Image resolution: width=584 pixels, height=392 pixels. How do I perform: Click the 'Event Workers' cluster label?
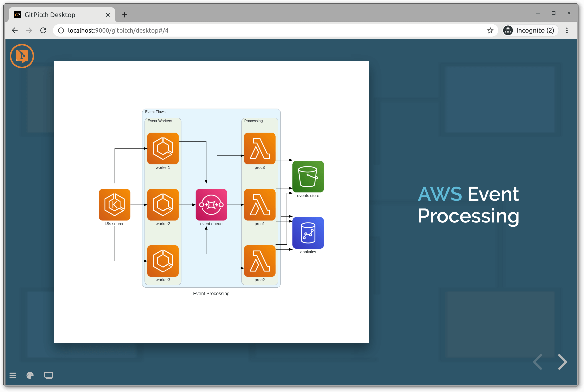pos(160,121)
